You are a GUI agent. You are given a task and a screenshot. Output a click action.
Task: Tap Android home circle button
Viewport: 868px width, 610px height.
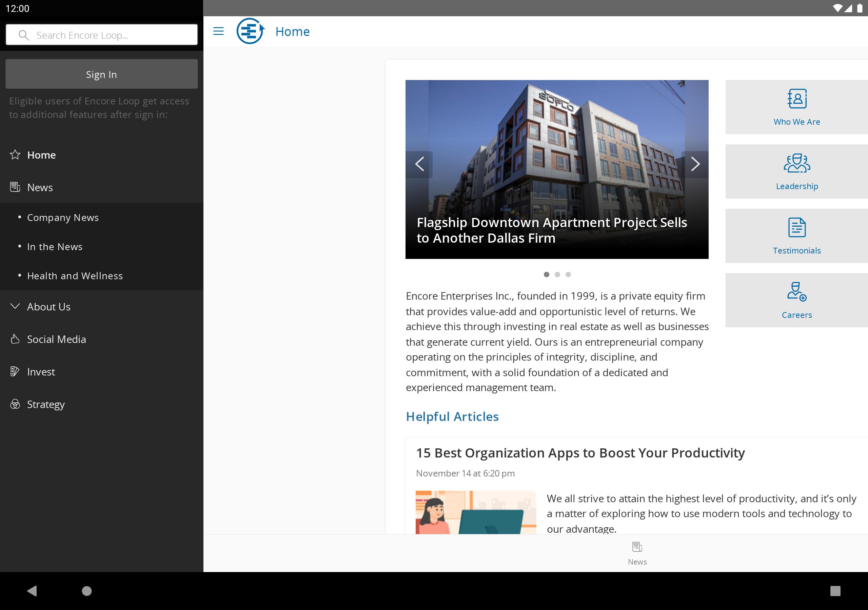[87, 591]
